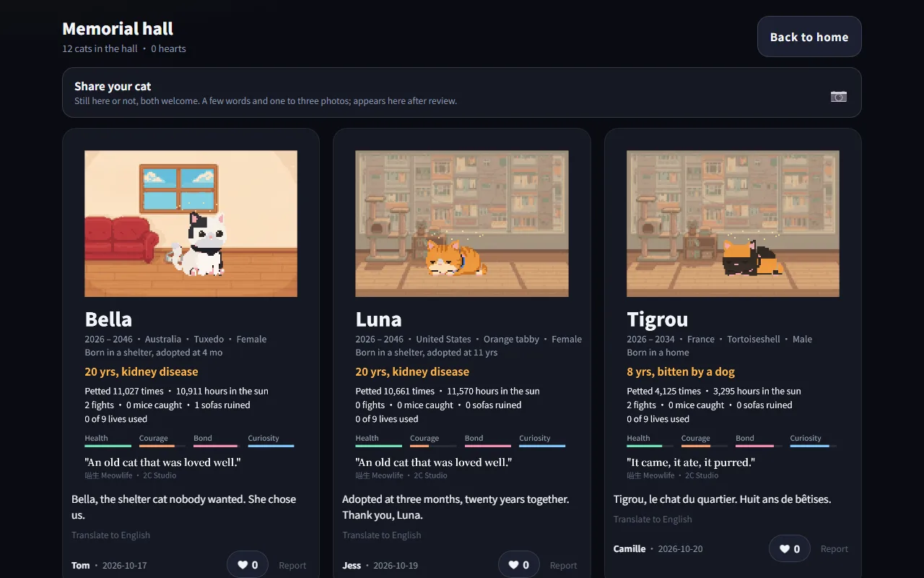
Task: Open the Share your cat banner
Action: [462, 92]
